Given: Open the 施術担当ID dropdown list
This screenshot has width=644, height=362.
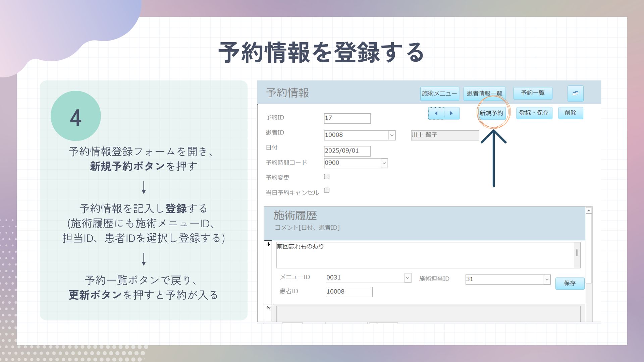Looking at the screenshot, I should (x=547, y=279).
